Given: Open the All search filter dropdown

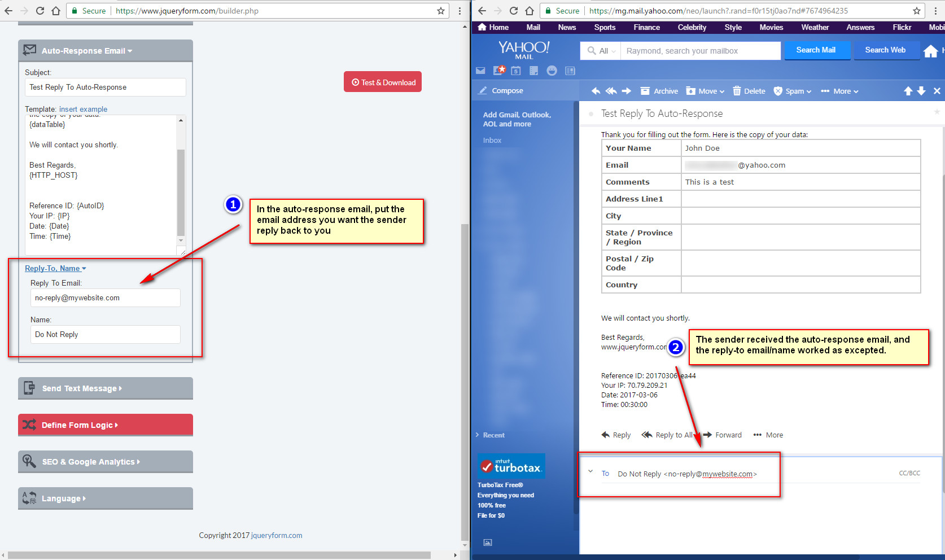Looking at the screenshot, I should coord(601,51).
